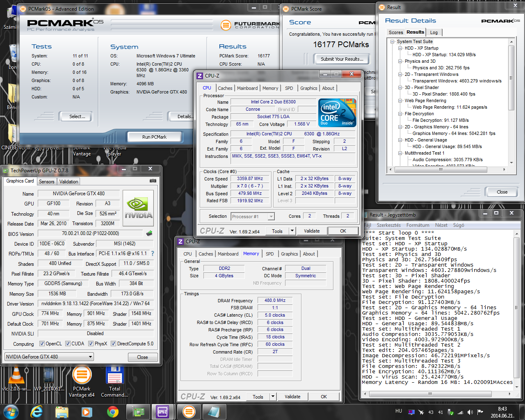Screen dimensions: 525x420
Task: Open the PCMark Vantage x64 desktop shortcut
Action: pyautogui.click(x=82, y=382)
